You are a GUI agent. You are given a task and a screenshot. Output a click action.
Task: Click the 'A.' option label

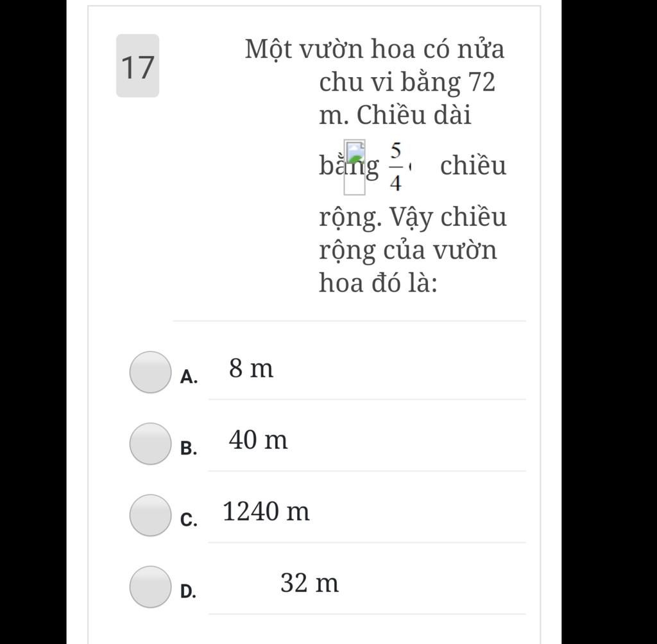tap(189, 377)
